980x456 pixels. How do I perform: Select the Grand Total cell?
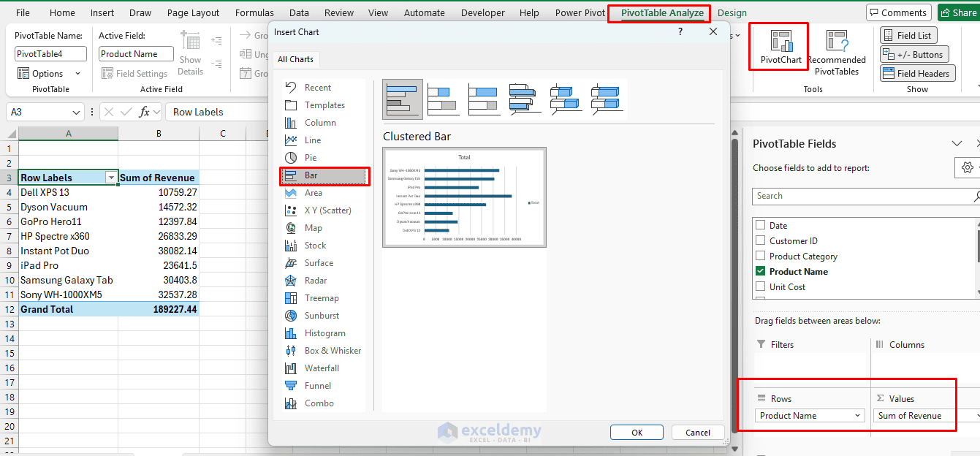[69, 309]
